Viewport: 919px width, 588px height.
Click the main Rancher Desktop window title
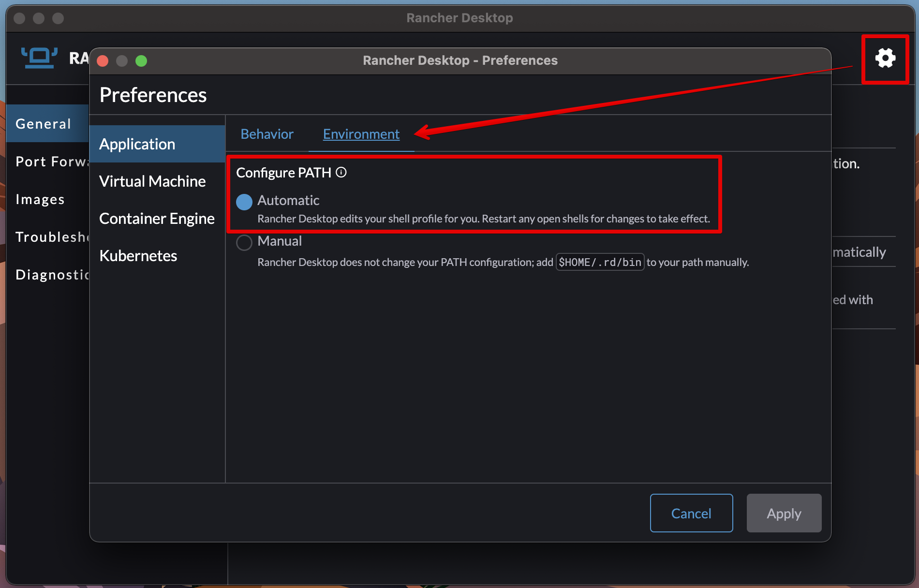[459, 18]
